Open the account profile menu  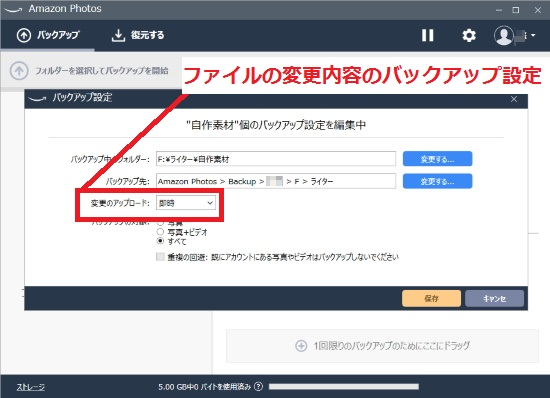[x=515, y=35]
